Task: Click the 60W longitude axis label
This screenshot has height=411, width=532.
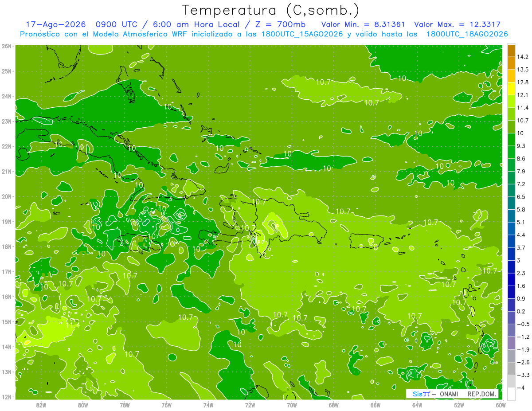Action: (x=500, y=405)
